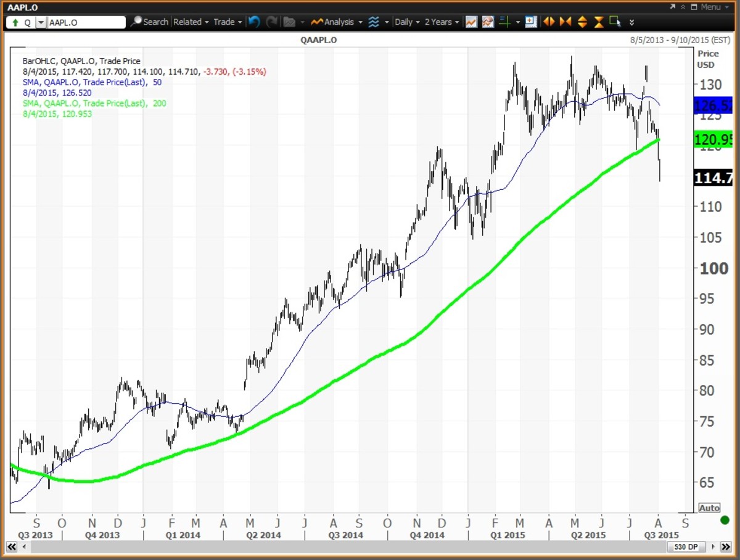The width and height of the screenshot is (740, 560).
Task: Open the 2 Years range dropdown
Action: (442, 22)
